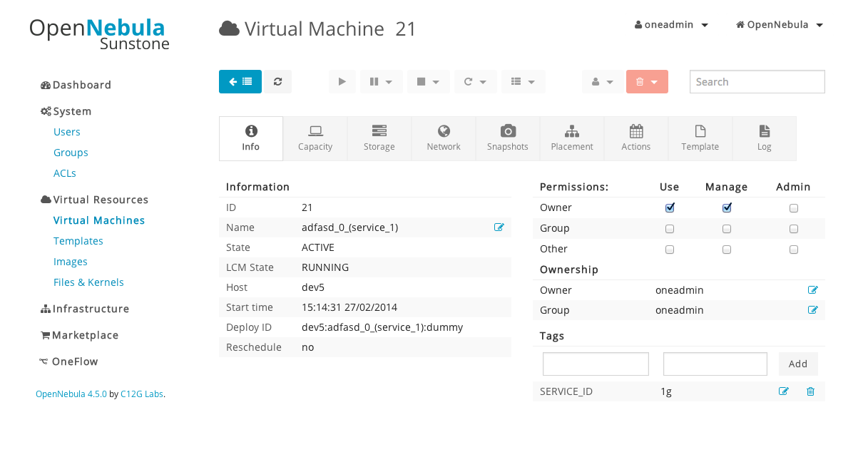Open the Groups page

point(71,153)
